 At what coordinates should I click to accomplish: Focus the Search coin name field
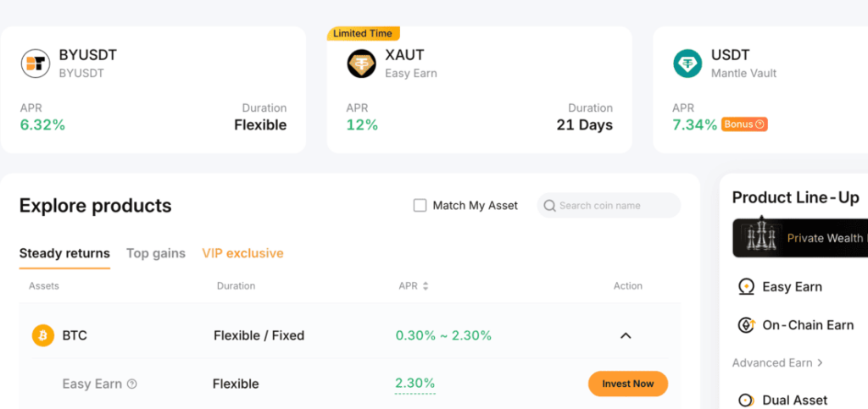(x=615, y=206)
